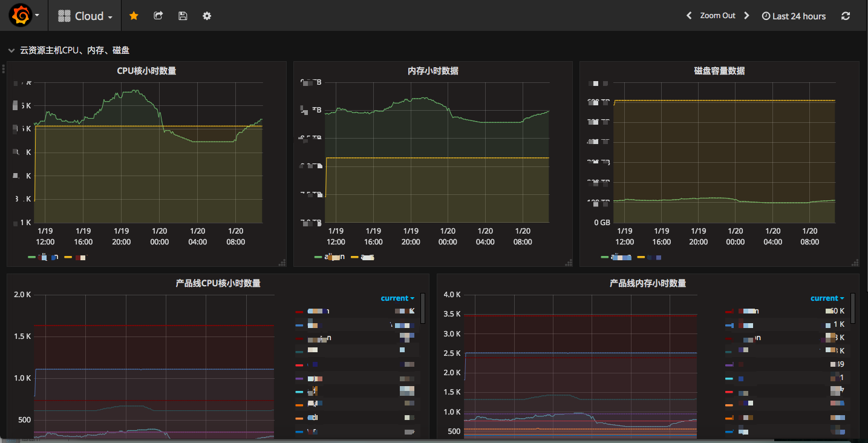Toggle yellow series in CPU核小时数量 legend
This screenshot has height=443, width=868.
coord(75,257)
